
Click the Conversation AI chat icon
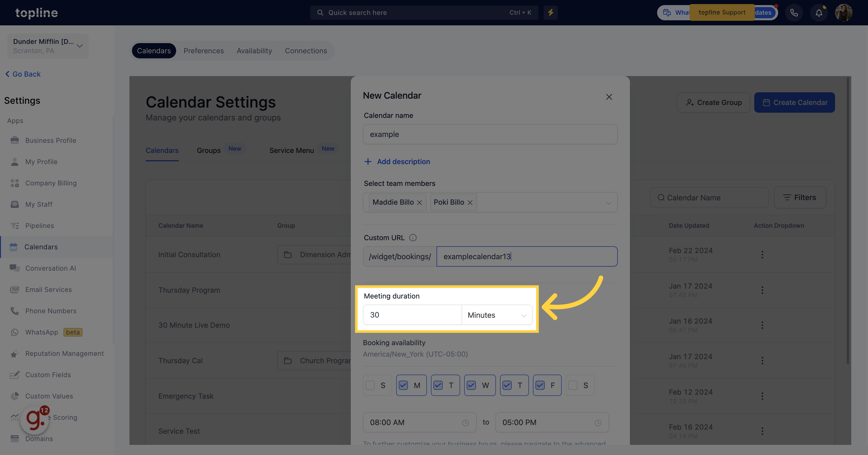tap(14, 268)
